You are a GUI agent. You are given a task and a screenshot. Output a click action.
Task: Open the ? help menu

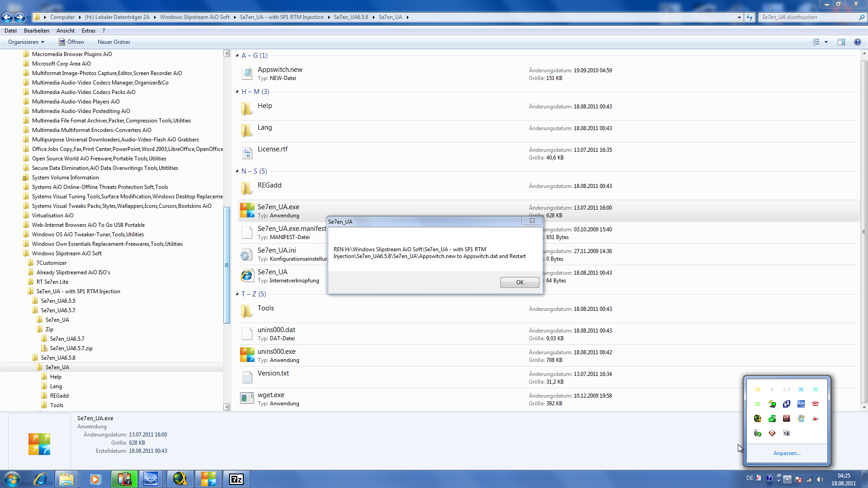(104, 31)
